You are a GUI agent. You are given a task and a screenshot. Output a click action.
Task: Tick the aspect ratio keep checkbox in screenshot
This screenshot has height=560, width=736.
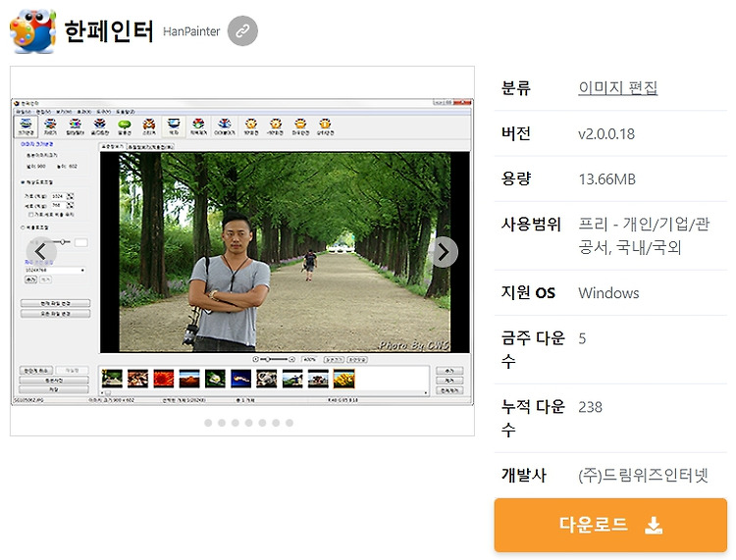(x=31, y=215)
